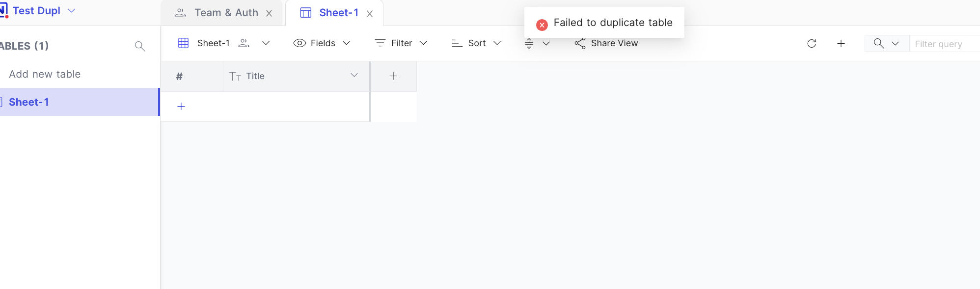The width and height of the screenshot is (980, 289).
Task: Expand the Test Dupl project dropdown
Action: click(72, 10)
